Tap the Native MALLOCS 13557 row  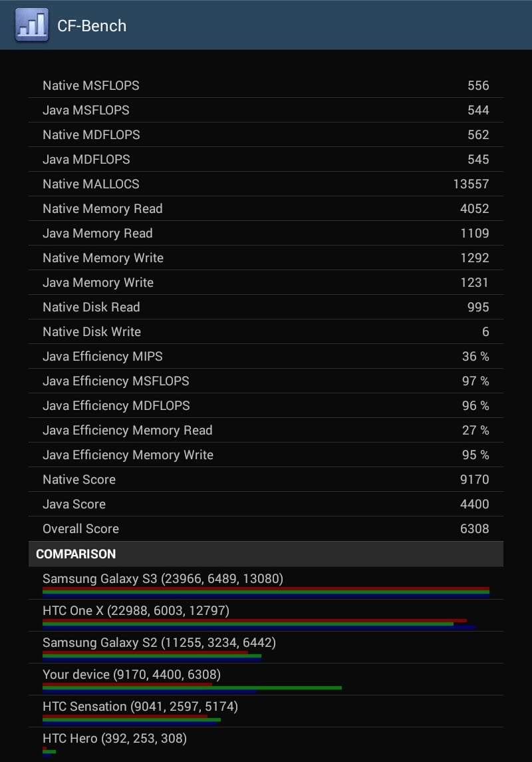click(266, 184)
